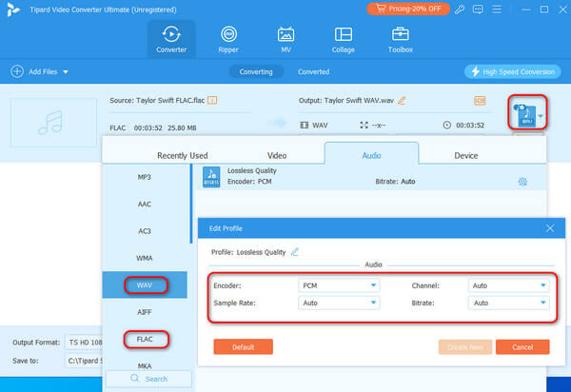The width and height of the screenshot is (571, 392).
Task: Click the key register icon
Action: (x=460, y=10)
